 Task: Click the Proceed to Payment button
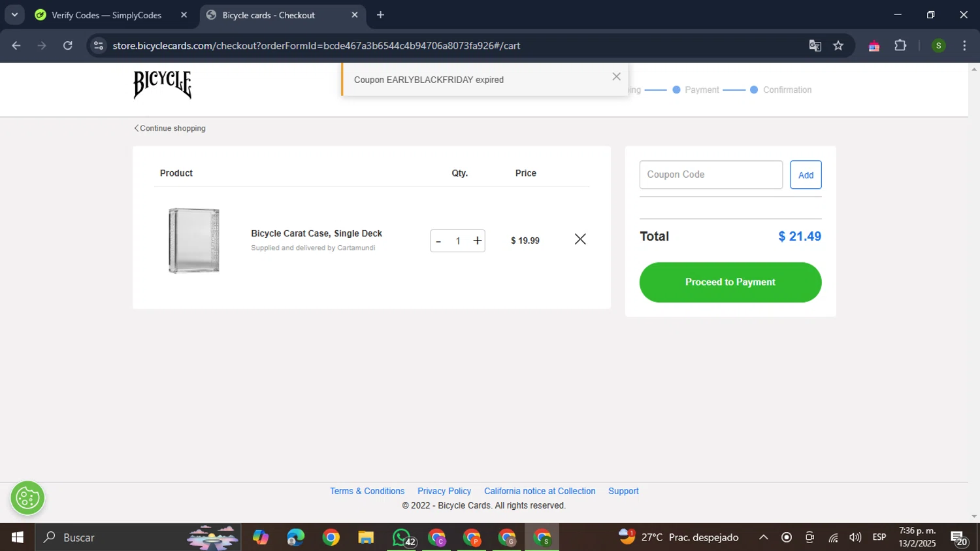[730, 282]
